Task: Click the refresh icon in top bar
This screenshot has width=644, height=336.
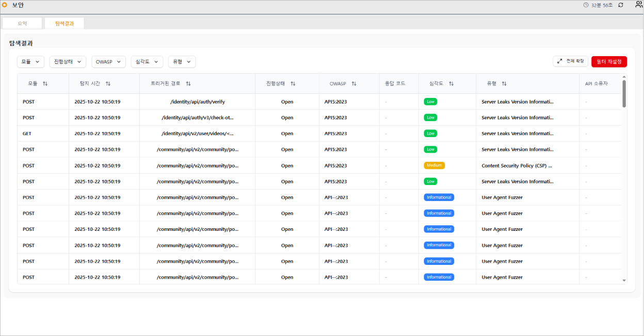Action: [621, 5]
